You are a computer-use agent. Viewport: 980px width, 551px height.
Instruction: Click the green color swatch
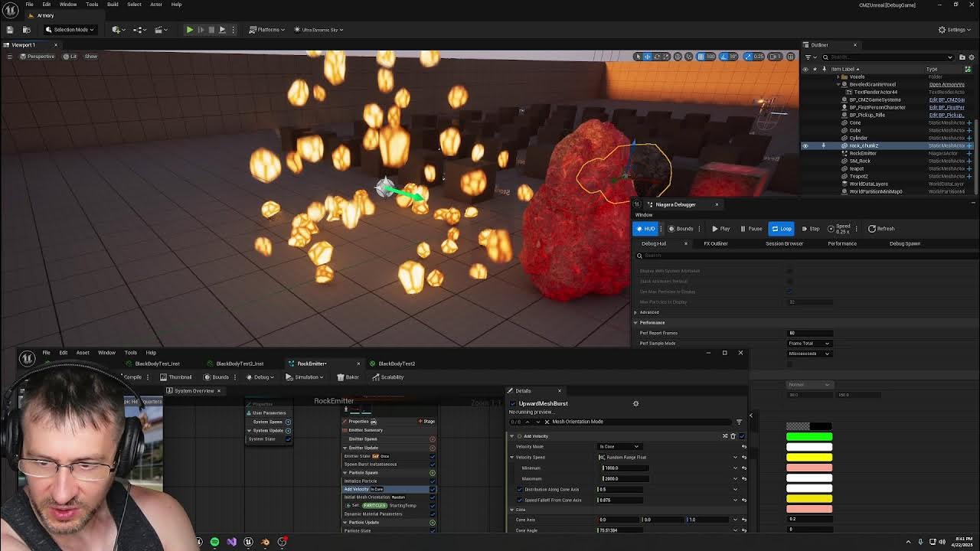pos(808,437)
